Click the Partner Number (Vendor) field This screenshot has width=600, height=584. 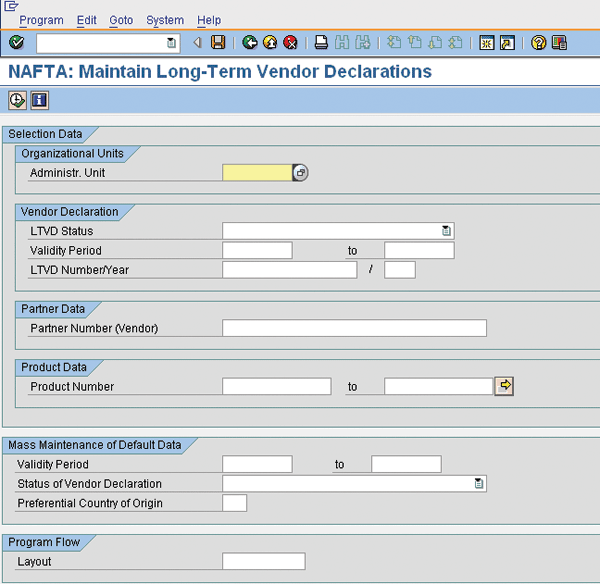[x=354, y=328]
